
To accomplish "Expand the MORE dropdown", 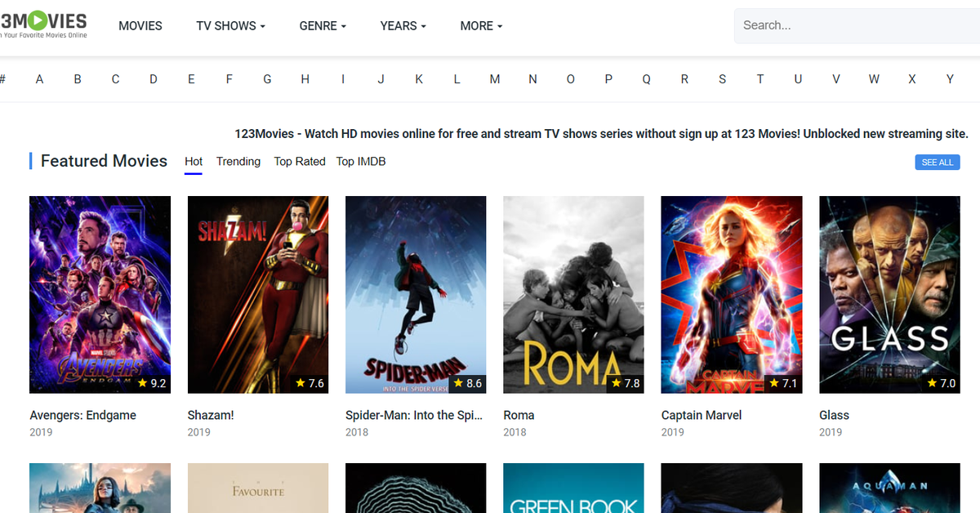I will pyautogui.click(x=481, y=25).
